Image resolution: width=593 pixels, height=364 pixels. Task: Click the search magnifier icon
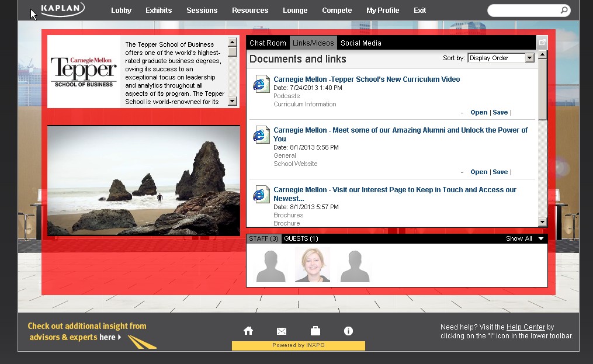point(564,11)
